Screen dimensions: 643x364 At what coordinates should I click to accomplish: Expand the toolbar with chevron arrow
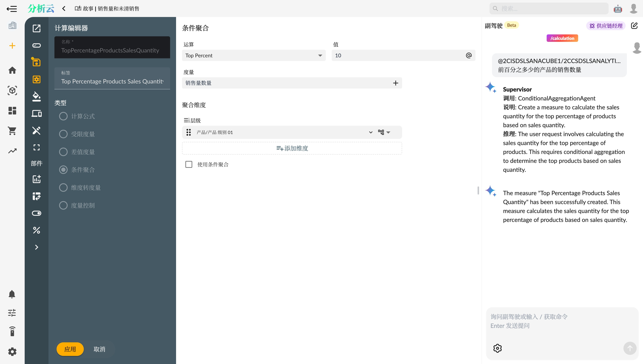[x=37, y=247]
